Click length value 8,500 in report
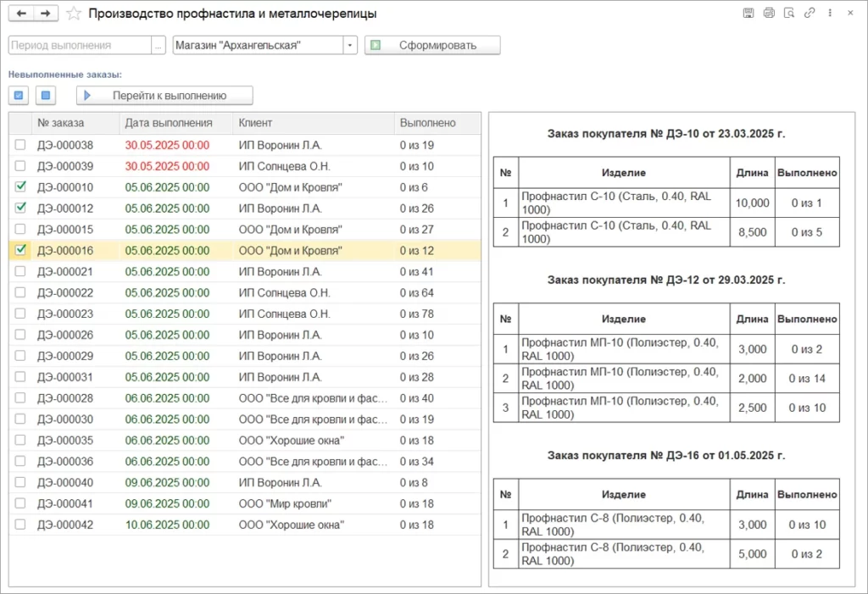Viewport: 868px width, 594px height. click(753, 232)
